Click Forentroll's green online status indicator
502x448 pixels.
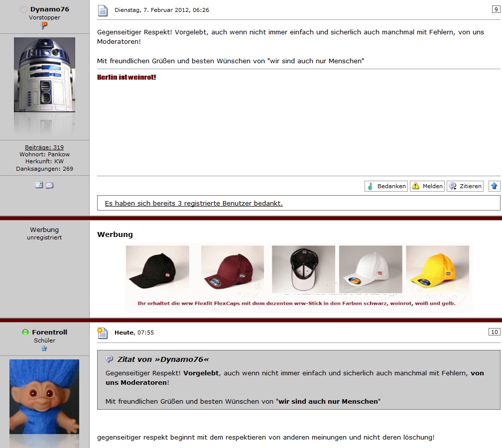click(25, 332)
